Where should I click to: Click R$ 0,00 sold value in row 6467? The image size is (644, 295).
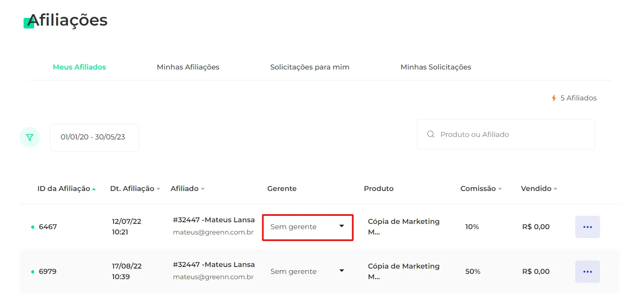[x=536, y=227]
